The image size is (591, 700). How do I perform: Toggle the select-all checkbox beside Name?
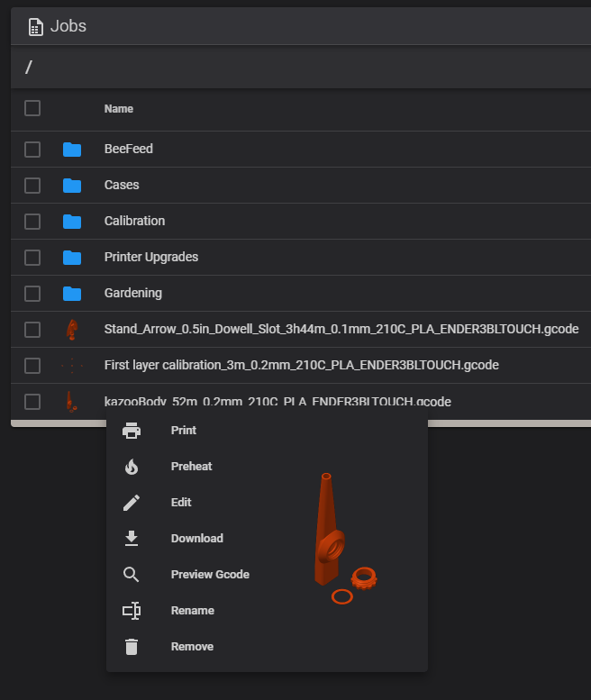click(x=32, y=108)
